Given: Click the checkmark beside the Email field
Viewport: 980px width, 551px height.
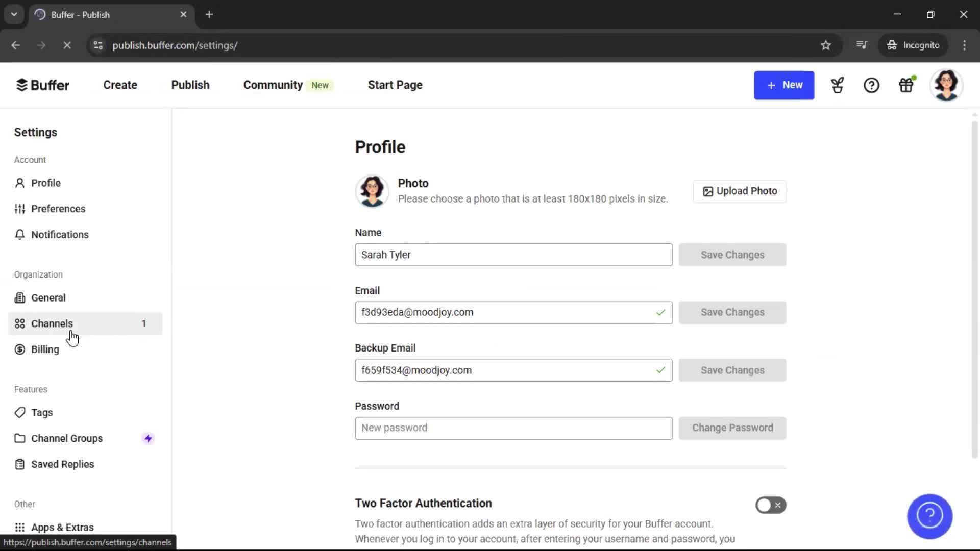Looking at the screenshot, I should pyautogui.click(x=660, y=312).
